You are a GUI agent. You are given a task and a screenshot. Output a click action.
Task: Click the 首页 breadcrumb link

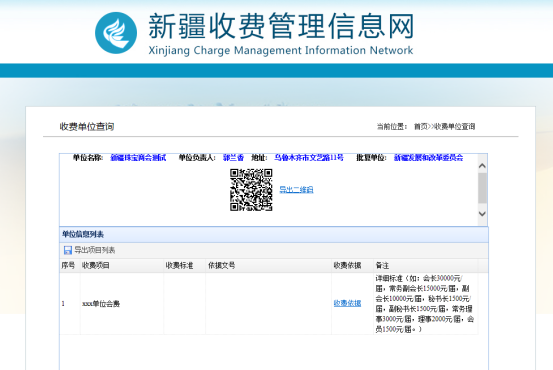click(420, 126)
